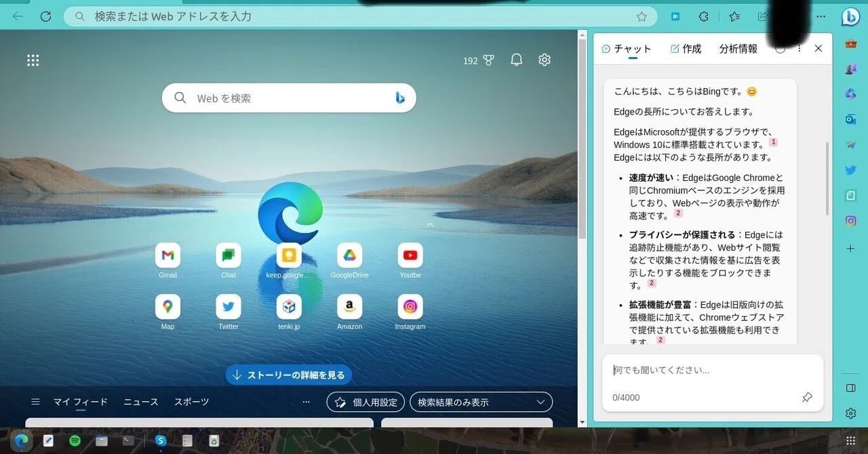Open the apps grid launcher on the new tab
This screenshot has height=454, width=868.
(33, 60)
